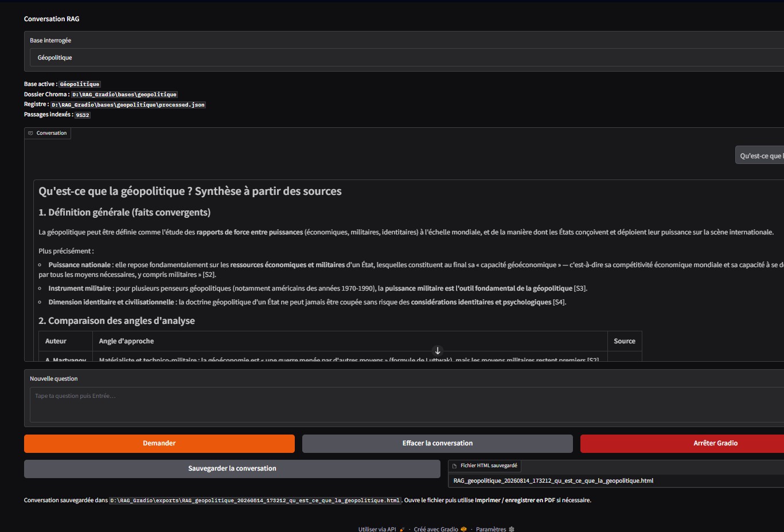
Task: Click the Base active "Géopolitique" code value
Action: pos(80,84)
